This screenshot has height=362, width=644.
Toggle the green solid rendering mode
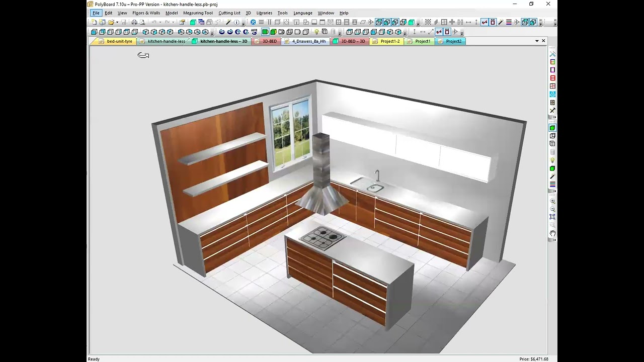[x=265, y=32]
